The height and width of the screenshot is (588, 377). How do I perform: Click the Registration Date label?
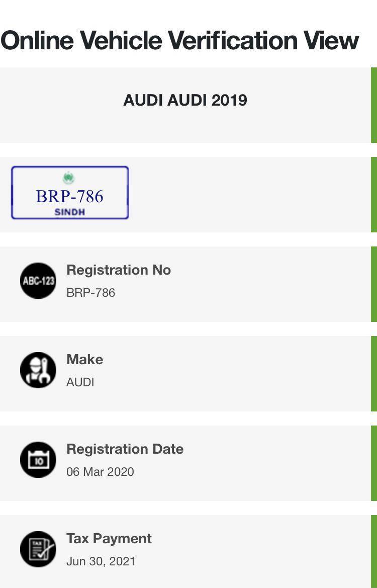(x=125, y=449)
